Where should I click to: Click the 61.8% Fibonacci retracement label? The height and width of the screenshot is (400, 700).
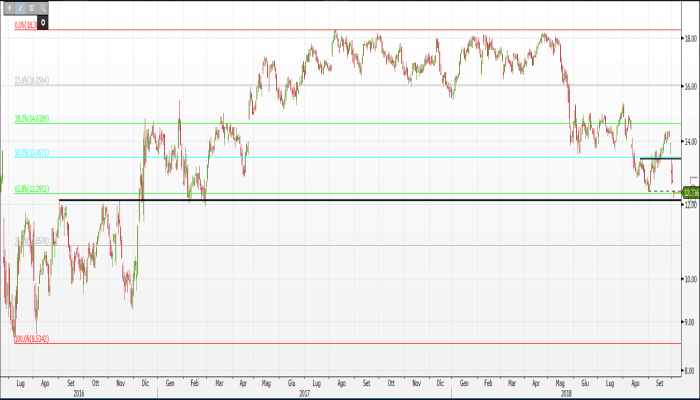pyautogui.click(x=31, y=189)
